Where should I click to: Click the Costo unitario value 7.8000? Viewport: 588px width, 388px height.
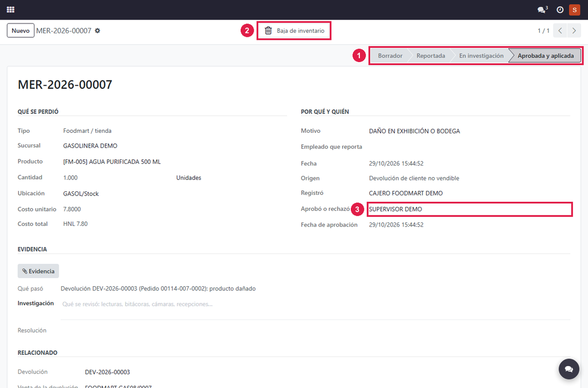(72, 209)
